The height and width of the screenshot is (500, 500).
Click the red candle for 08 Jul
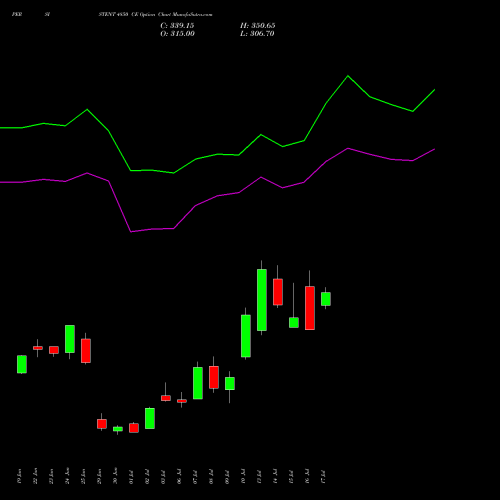[214, 377]
